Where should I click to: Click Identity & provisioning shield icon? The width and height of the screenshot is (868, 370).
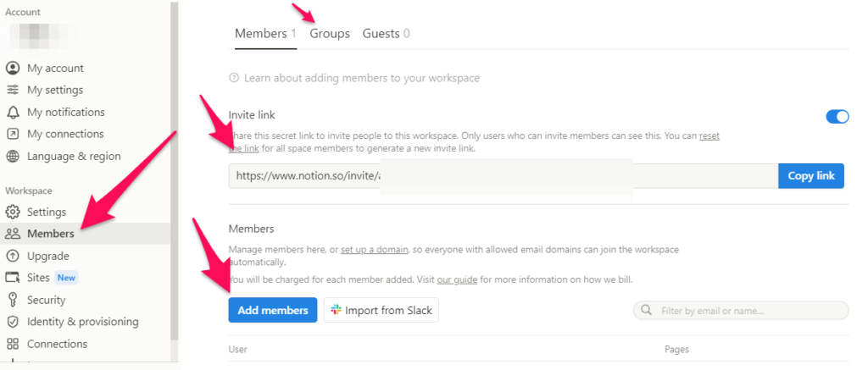point(13,323)
